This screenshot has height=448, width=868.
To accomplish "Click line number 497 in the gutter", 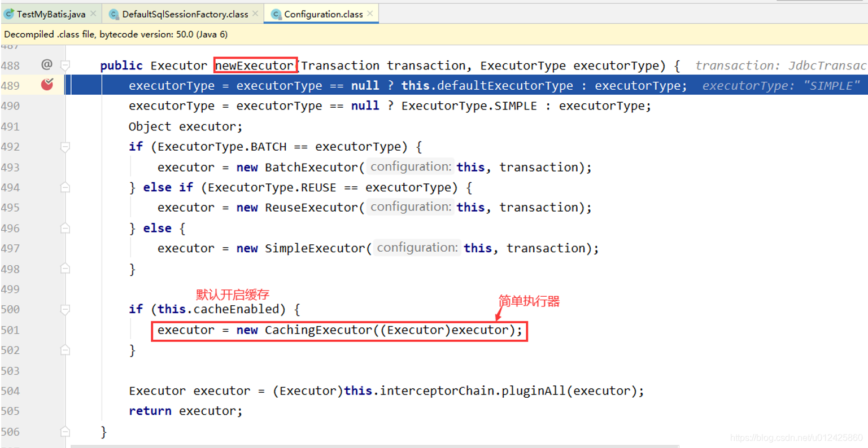I will (x=10, y=248).
